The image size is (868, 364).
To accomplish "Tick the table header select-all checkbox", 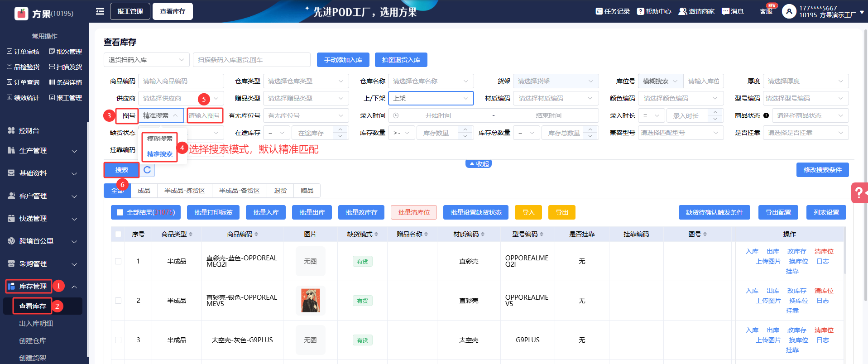I will [x=118, y=234].
